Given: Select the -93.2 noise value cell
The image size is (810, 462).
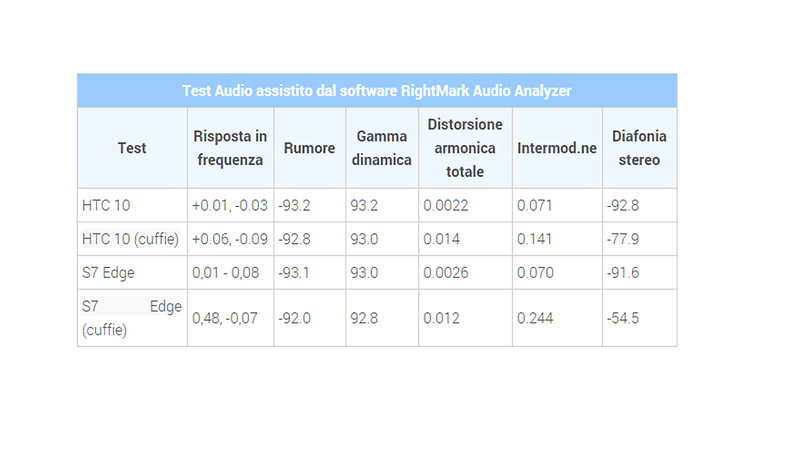Looking at the screenshot, I should click(x=294, y=206).
